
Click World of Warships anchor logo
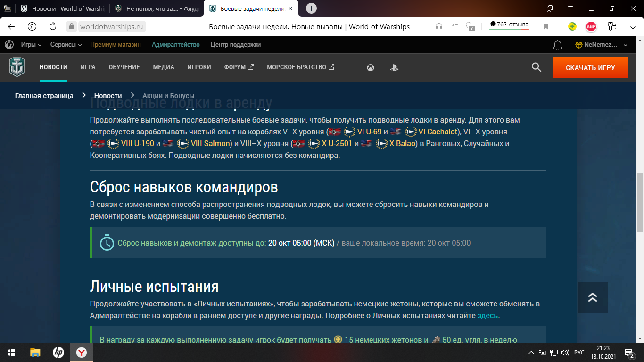[17, 67]
